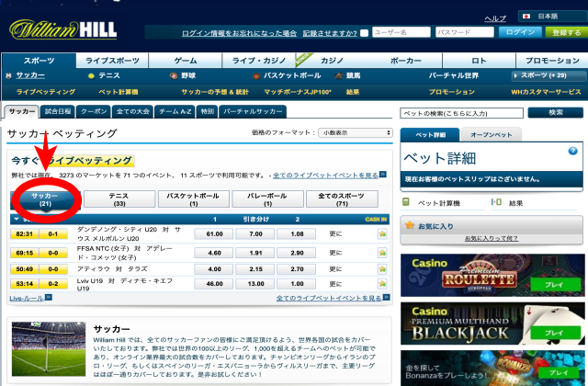This screenshot has height=386, width=588.
Task: Collapse the live soccer matches list header
Action: 18,220
